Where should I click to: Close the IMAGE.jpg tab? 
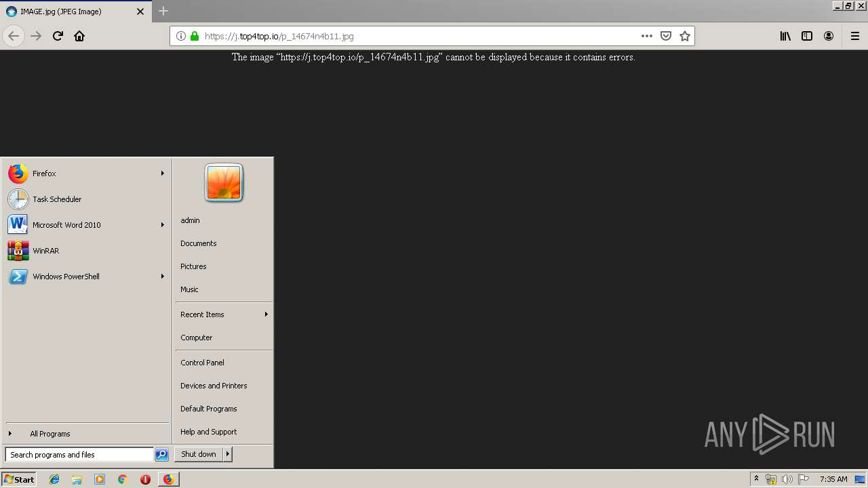(140, 12)
